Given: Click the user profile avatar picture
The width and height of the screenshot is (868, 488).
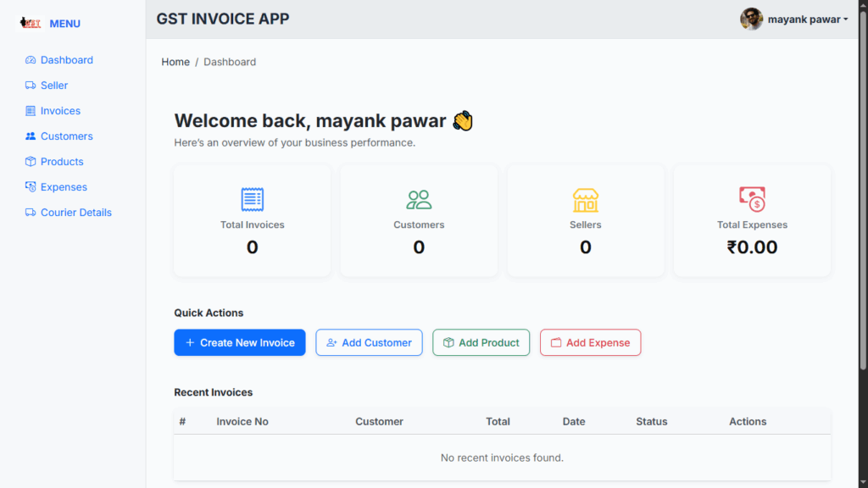Looking at the screenshot, I should (751, 19).
